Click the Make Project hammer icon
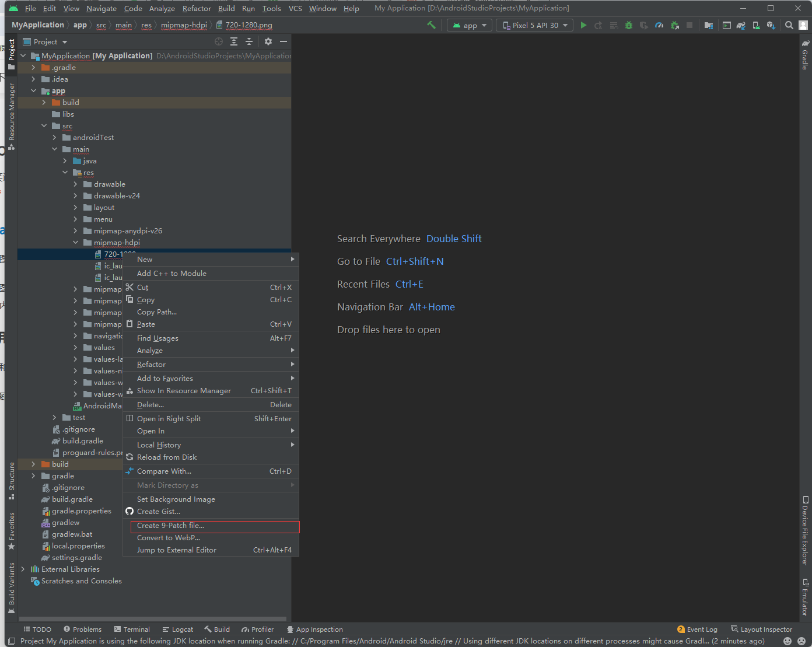Viewport: 812px width, 647px height. (x=432, y=25)
